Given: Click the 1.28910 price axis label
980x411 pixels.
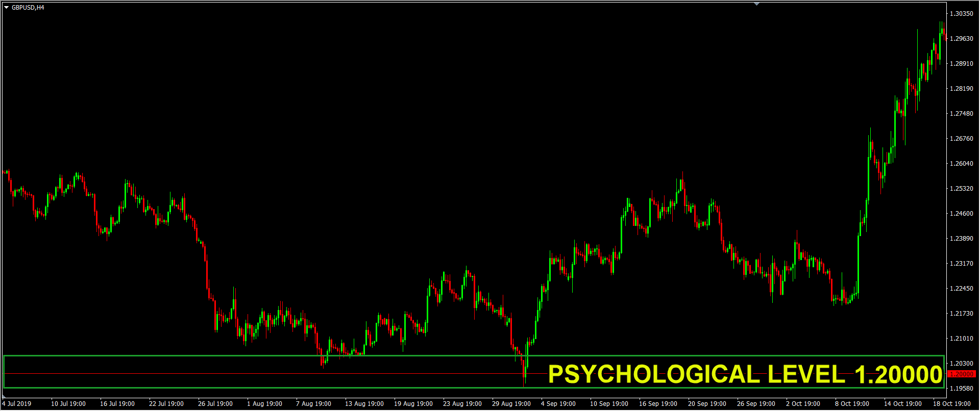Looking at the screenshot, I should pyautogui.click(x=961, y=64).
